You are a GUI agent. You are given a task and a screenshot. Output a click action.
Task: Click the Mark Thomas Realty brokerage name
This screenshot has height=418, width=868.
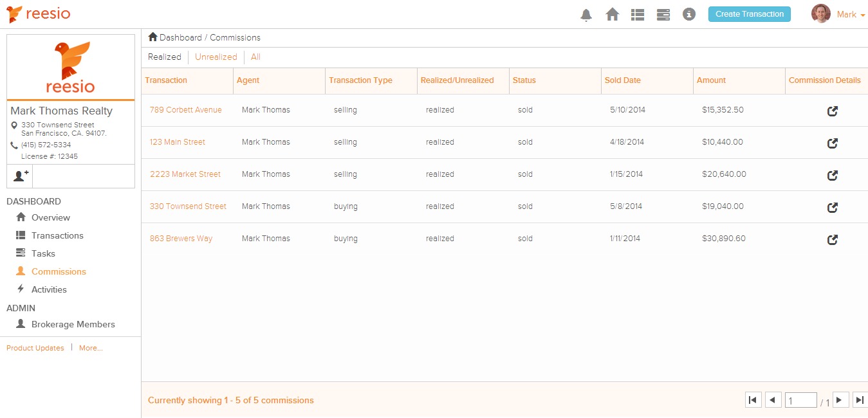coord(62,111)
